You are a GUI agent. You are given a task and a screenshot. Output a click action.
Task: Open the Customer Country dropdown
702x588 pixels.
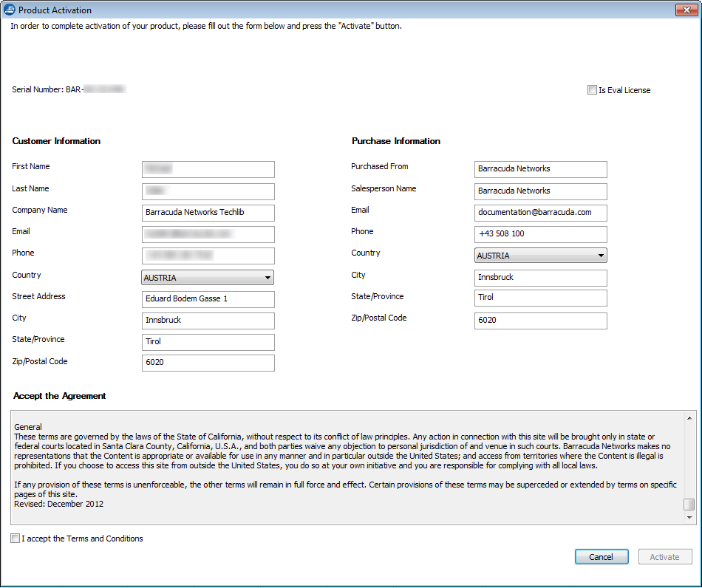pyautogui.click(x=208, y=278)
